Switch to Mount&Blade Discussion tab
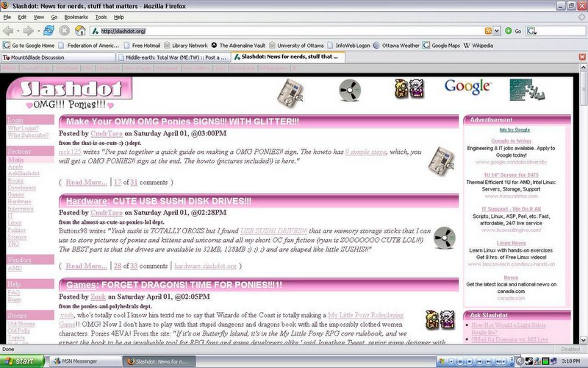 click(58, 57)
